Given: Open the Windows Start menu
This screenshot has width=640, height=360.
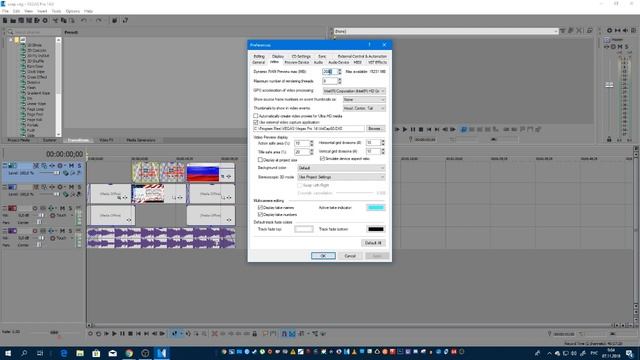Looking at the screenshot, I should click(x=8, y=353).
